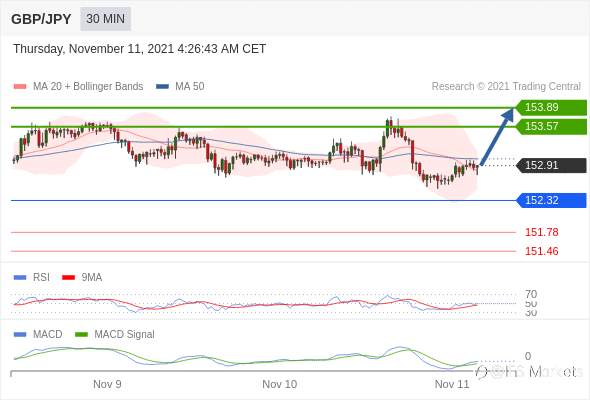Click the chart date Thursday, November 11, 2021
This screenshot has height=400, width=590.
tap(140, 49)
